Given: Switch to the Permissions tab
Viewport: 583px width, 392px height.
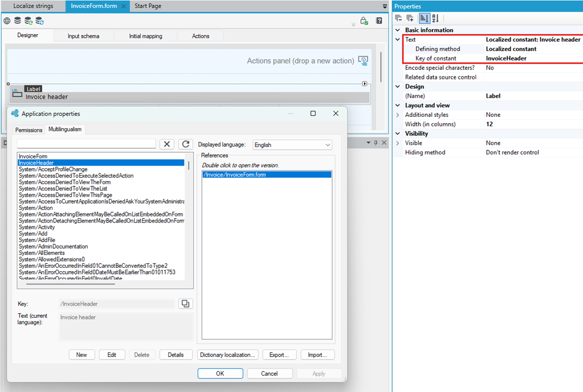Looking at the screenshot, I should point(29,130).
